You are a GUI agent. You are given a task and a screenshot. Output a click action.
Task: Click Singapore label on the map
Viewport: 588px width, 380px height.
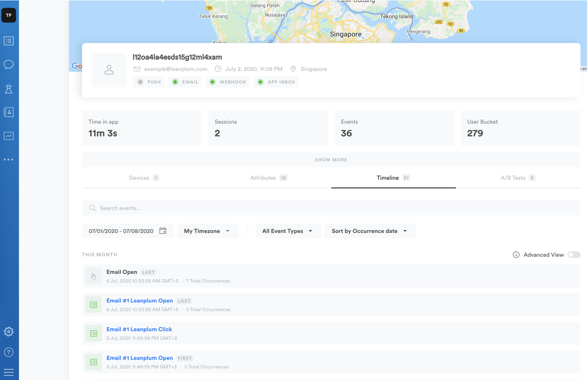346,34
